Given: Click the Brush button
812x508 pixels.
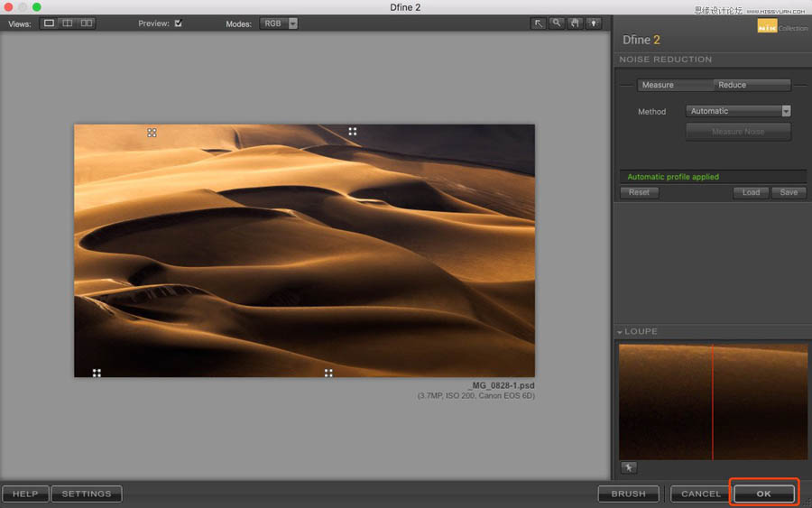Looking at the screenshot, I should (x=628, y=494).
